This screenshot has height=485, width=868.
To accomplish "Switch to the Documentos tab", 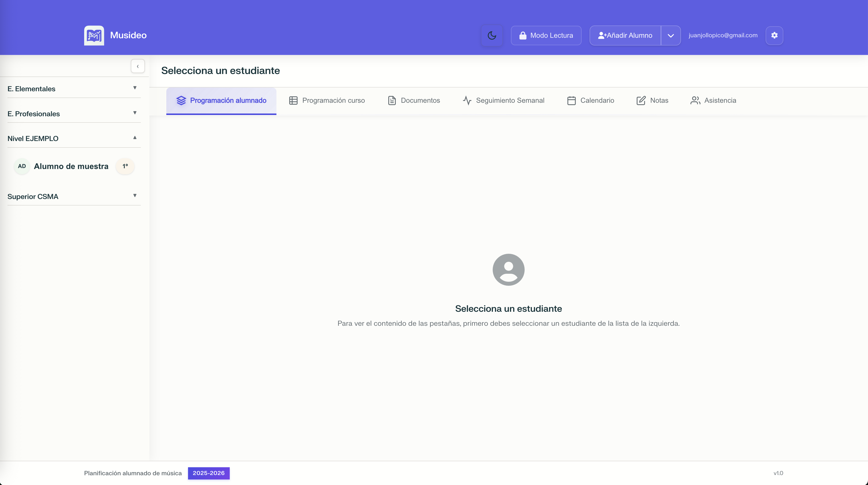I will point(420,100).
